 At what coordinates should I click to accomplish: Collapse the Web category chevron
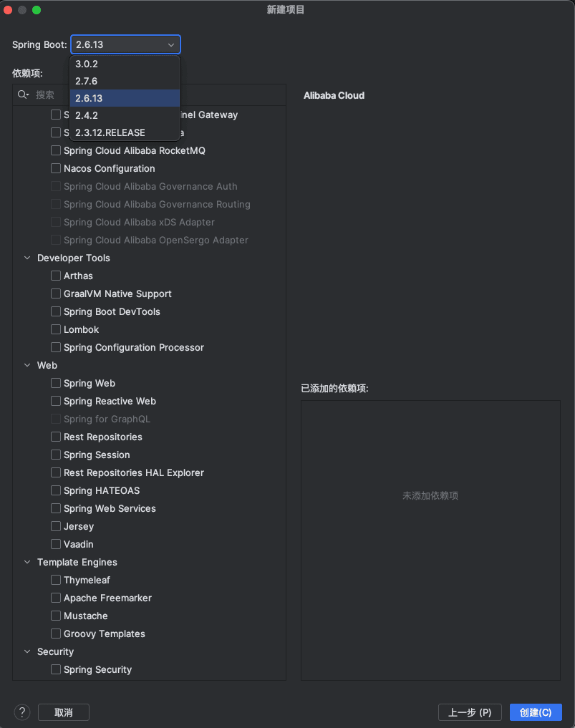[27, 365]
